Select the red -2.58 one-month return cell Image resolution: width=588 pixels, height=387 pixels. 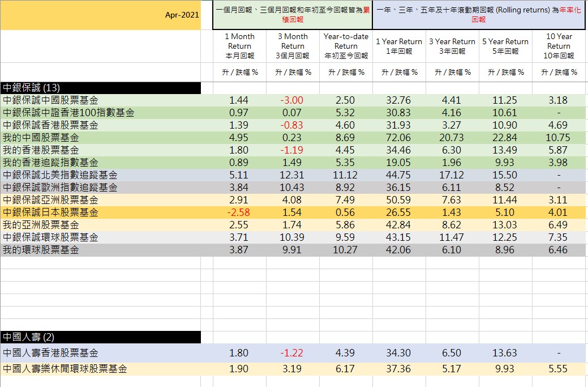pos(238,212)
